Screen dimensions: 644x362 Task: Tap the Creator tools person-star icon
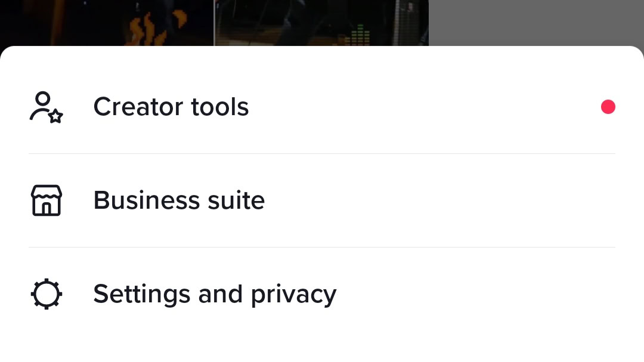[46, 107]
